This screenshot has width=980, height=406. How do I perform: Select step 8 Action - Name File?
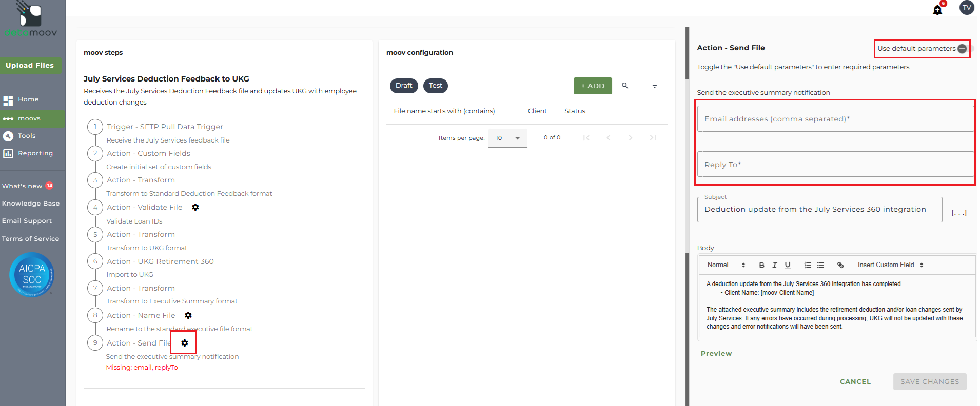click(x=141, y=315)
